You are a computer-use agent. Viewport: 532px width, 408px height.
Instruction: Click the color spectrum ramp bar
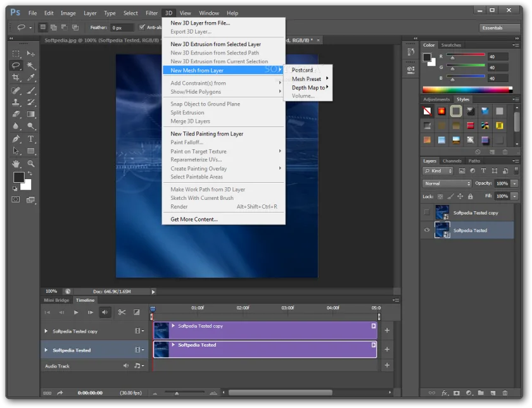(467, 89)
